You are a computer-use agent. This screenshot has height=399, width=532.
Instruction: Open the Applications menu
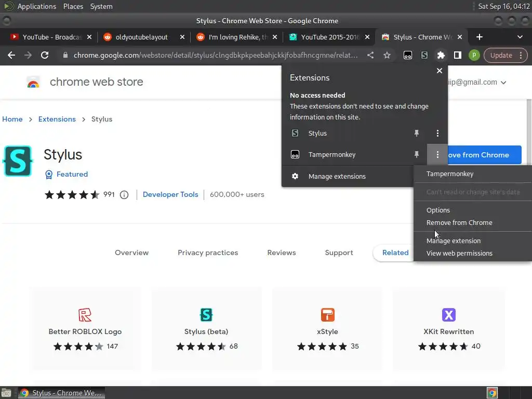point(37,6)
